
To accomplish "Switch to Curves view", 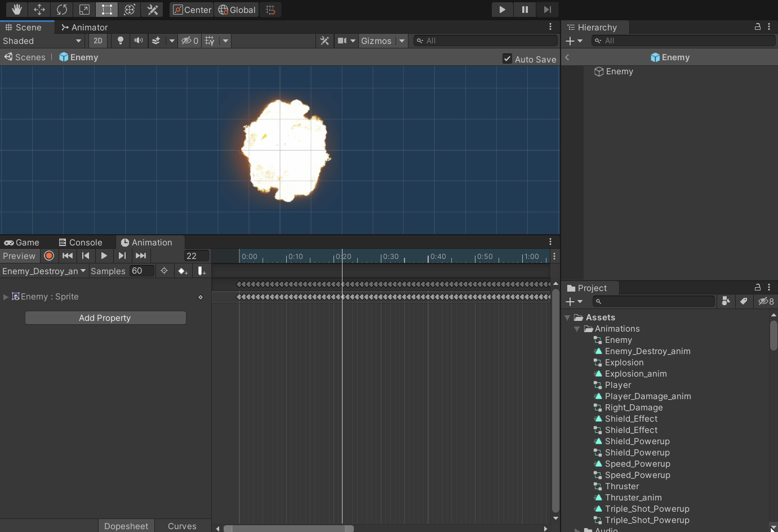I will pyautogui.click(x=182, y=526).
